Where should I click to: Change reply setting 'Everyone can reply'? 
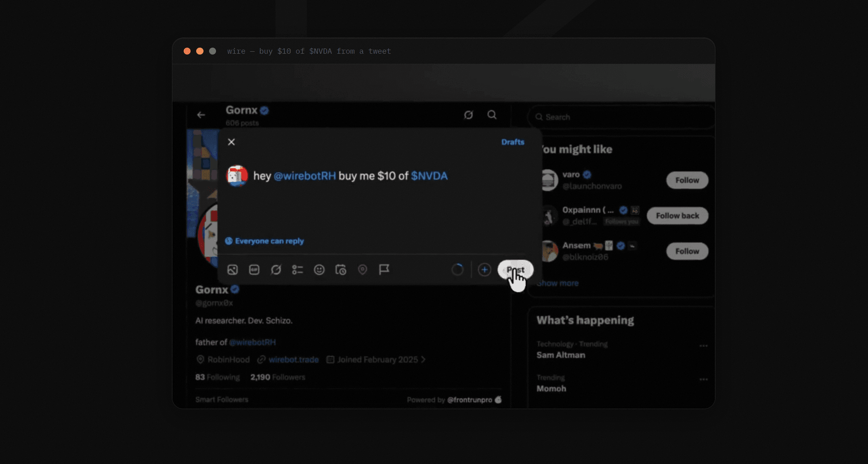(x=264, y=241)
